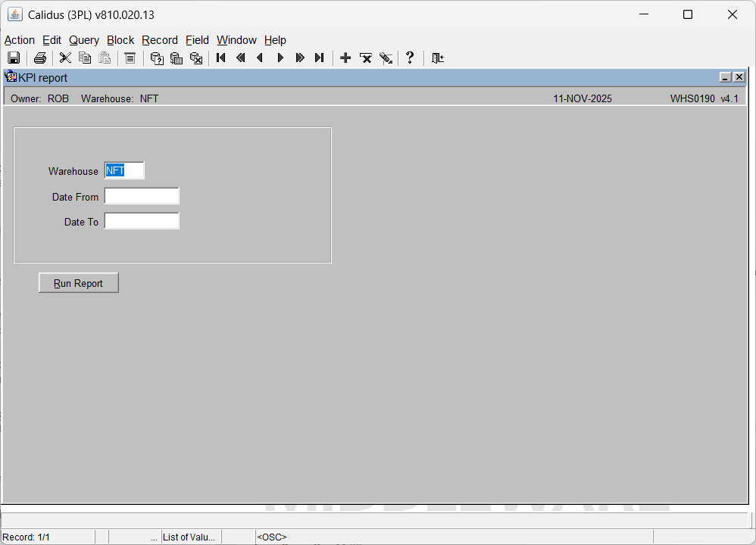
Task: Click the Date From input field
Action: click(142, 197)
